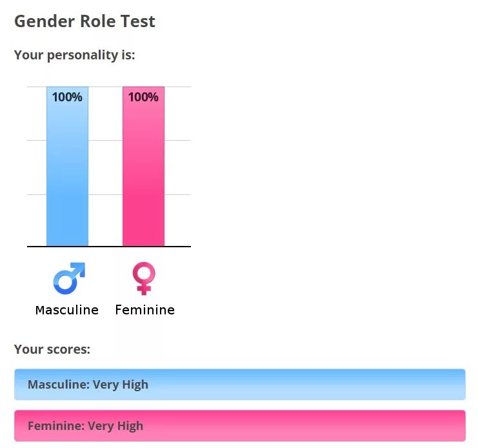This screenshot has width=478, height=448.
Task: Click the 'Very High' text in blue banner
Action: [121, 385]
